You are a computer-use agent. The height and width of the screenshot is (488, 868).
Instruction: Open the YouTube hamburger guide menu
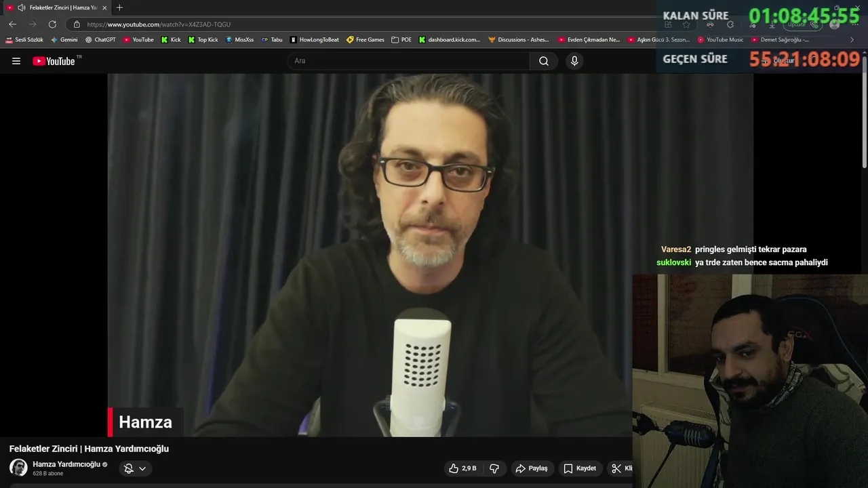[x=16, y=61]
